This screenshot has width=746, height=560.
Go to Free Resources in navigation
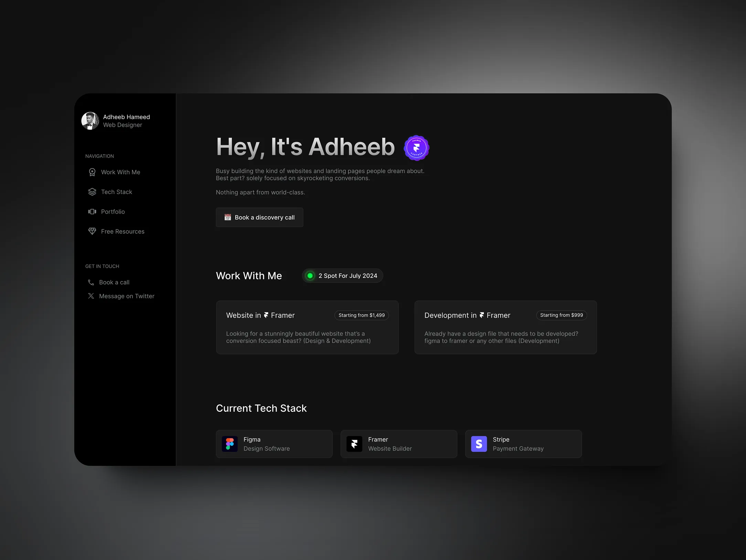(122, 231)
